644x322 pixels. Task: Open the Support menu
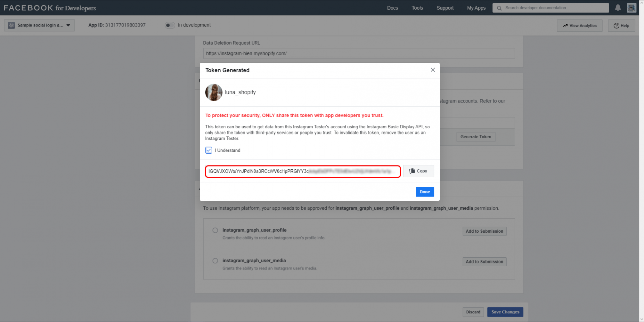[x=445, y=8]
